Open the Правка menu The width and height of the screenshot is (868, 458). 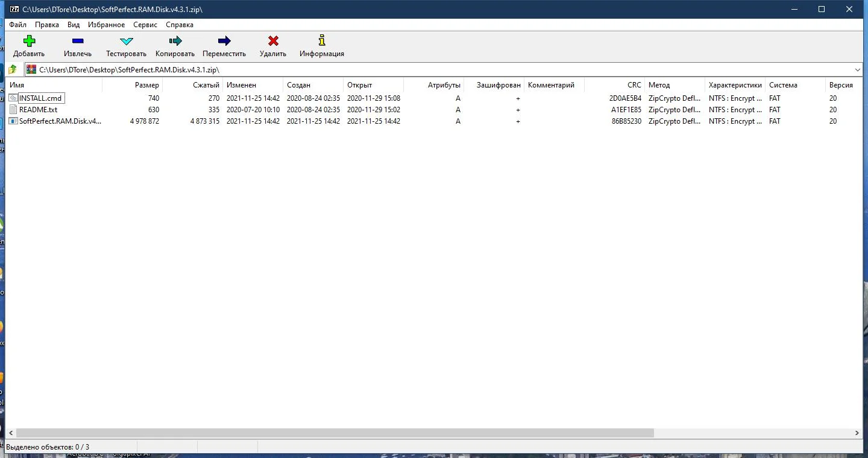47,25
